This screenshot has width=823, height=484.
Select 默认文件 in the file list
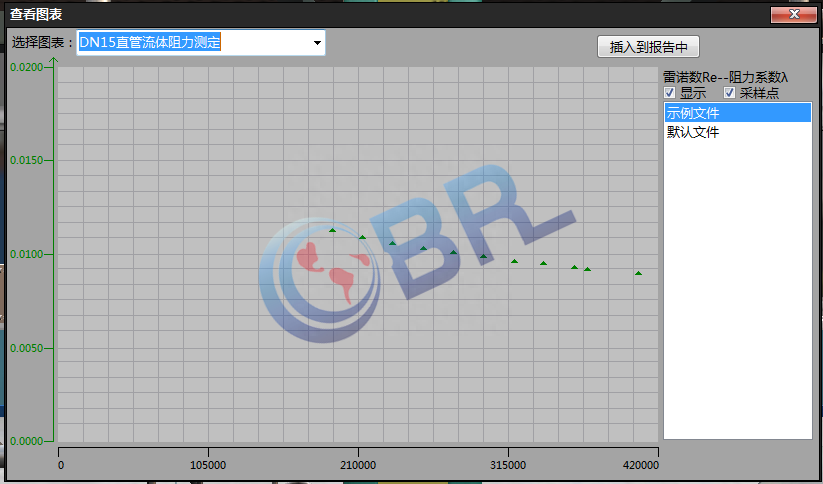[x=693, y=132]
